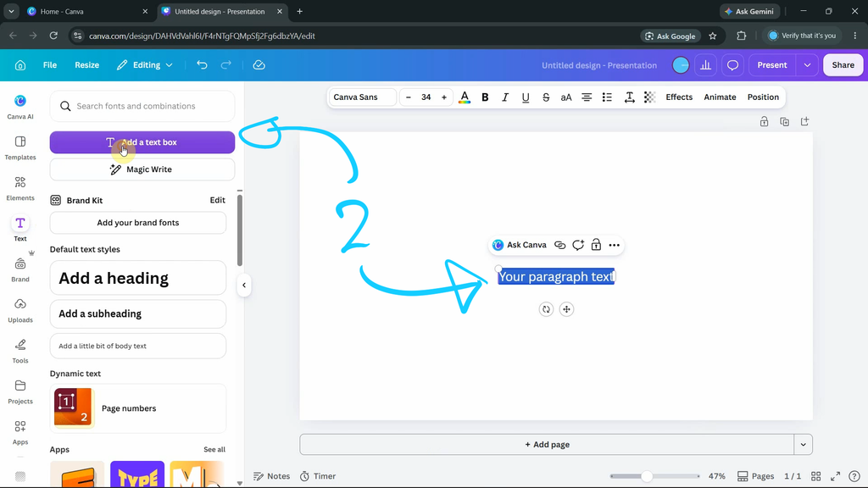Click search fonts and combinations field

pyautogui.click(x=142, y=106)
